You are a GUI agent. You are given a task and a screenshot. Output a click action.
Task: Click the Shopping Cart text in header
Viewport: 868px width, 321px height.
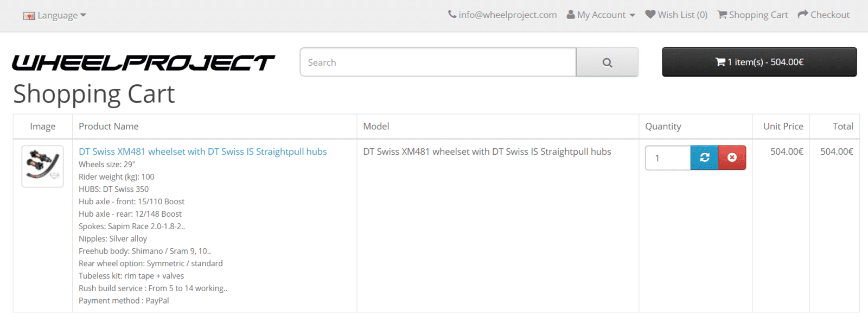tap(758, 15)
